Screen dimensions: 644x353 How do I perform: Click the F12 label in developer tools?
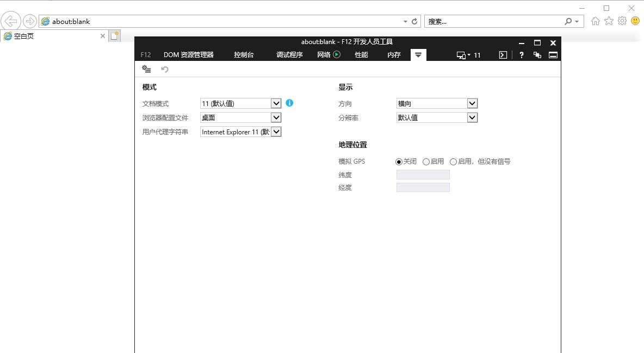[145, 54]
